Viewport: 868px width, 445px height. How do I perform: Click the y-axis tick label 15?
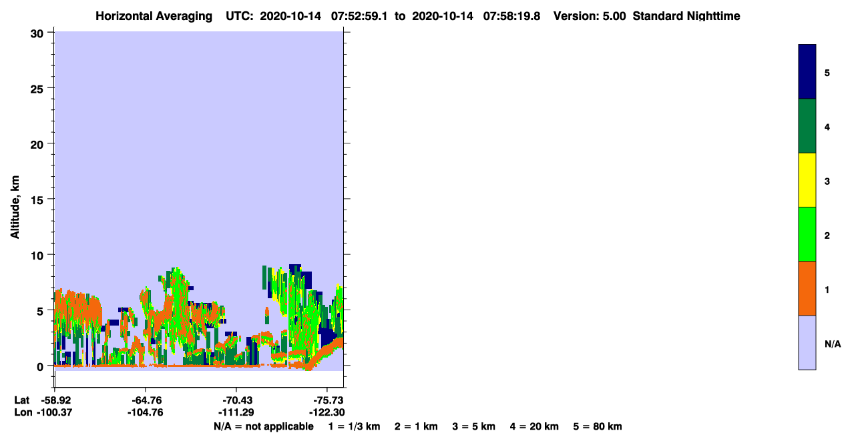pyautogui.click(x=39, y=199)
